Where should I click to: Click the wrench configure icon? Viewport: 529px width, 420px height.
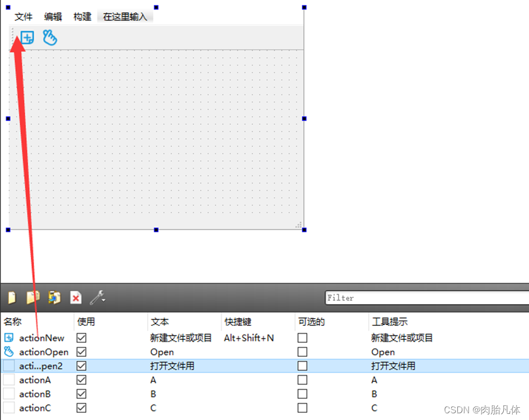96,297
